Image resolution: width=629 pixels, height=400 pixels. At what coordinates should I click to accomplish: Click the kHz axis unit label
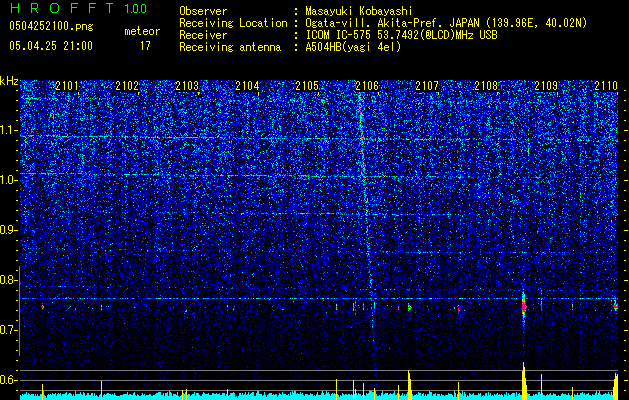click(9, 81)
